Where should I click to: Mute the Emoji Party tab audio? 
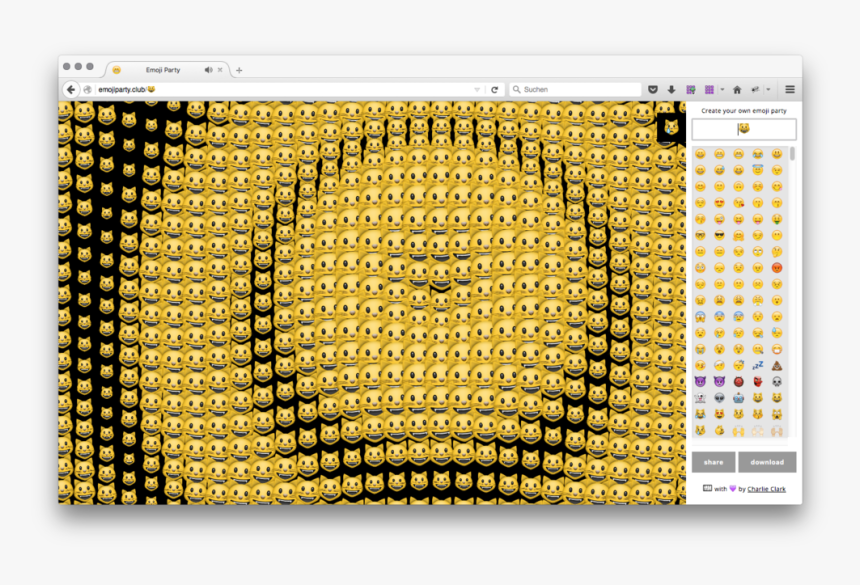[x=209, y=70]
